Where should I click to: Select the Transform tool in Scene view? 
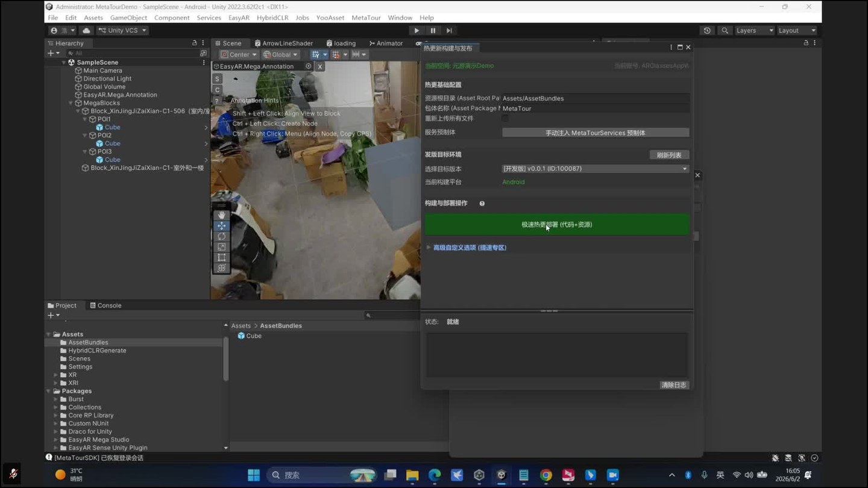point(222,268)
